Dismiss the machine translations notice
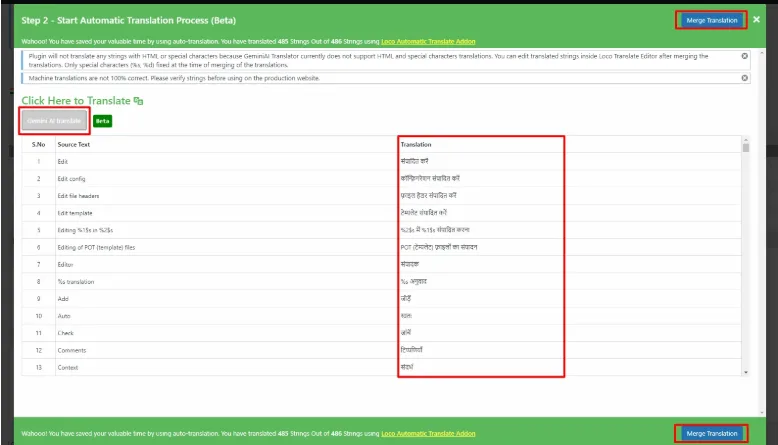This screenshot has width=778, height=445. (744, 78)
